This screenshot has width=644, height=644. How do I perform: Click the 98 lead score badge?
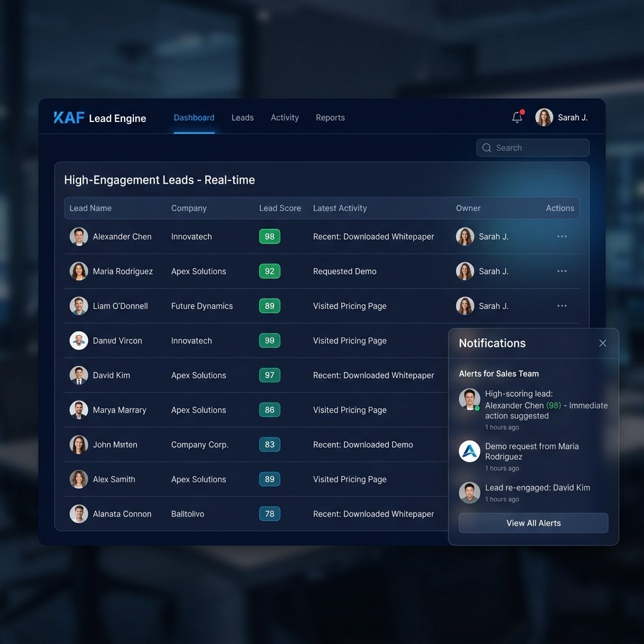coord(269,236)
